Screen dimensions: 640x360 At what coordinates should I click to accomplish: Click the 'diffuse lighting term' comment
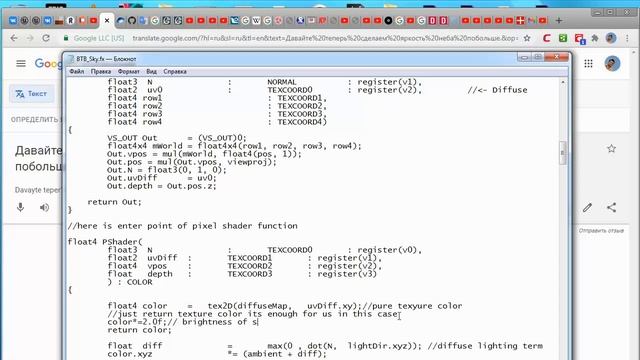(485, 346)
